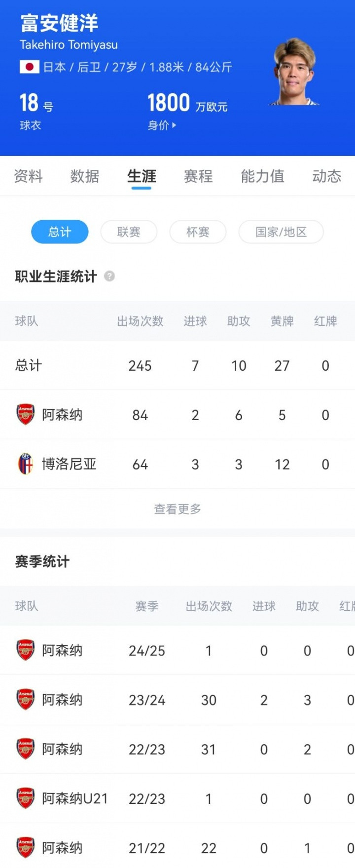
Task: Click the Arsenal crest for 24/25 season
Action: [x=26, y=650]
